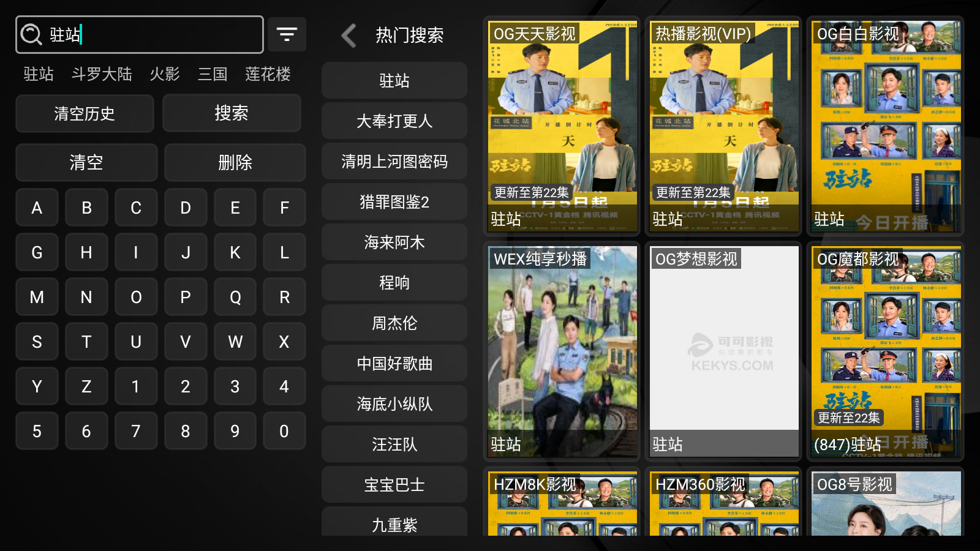Open the HZM360影视 result card
Screen dimensions: 980x551
click(724, 502)
